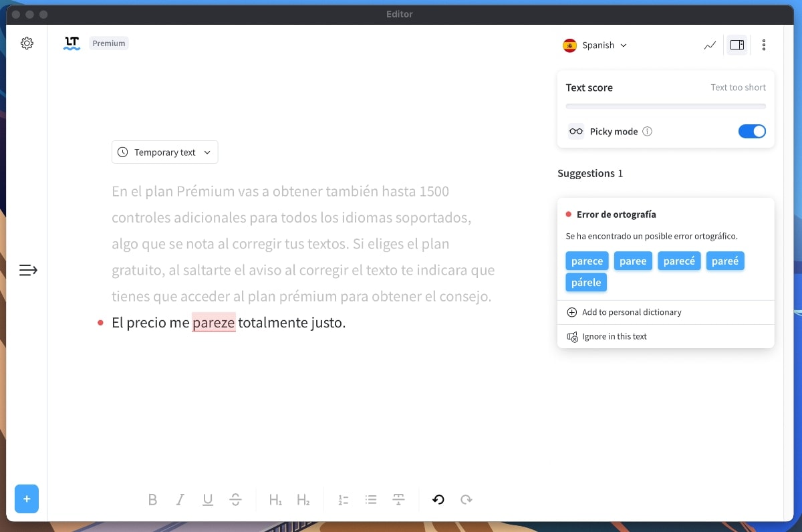Insert a numbered list
802x532 pixels.
343,499
